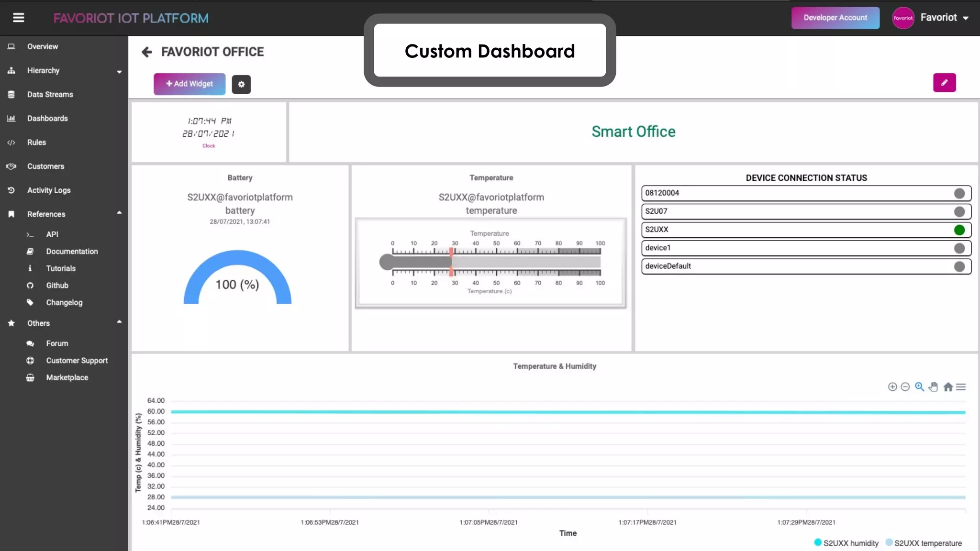Viewport: 980px width, 551px height.
Task: Click the device1 status row
Action: pyautogui.click(x=806, y=248)
